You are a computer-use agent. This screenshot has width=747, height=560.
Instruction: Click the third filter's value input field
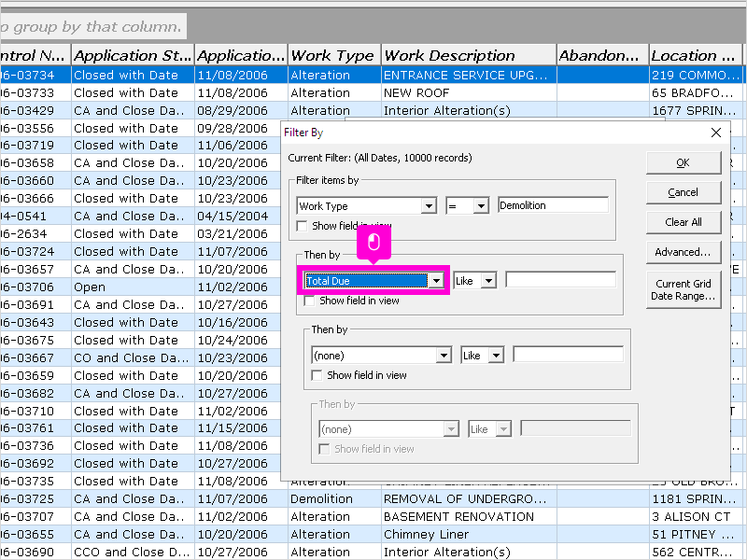569,355
